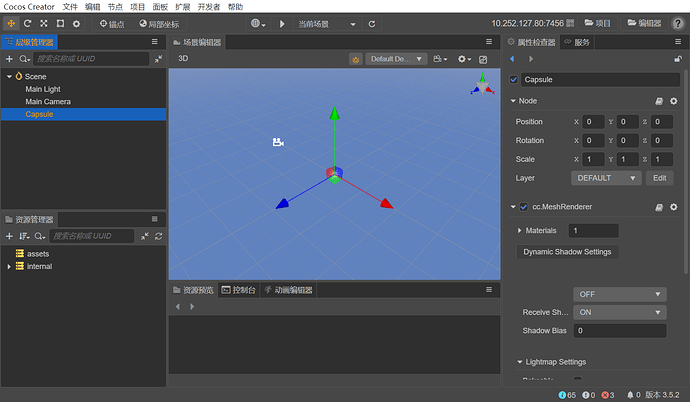Toggle 3D view mode button

183,58
